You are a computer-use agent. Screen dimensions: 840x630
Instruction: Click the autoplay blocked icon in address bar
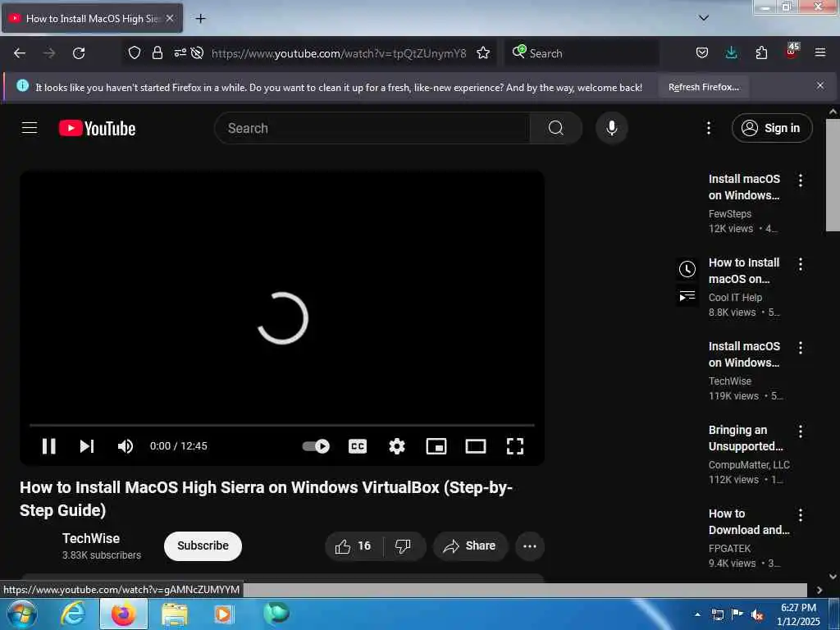click(197, 52)
